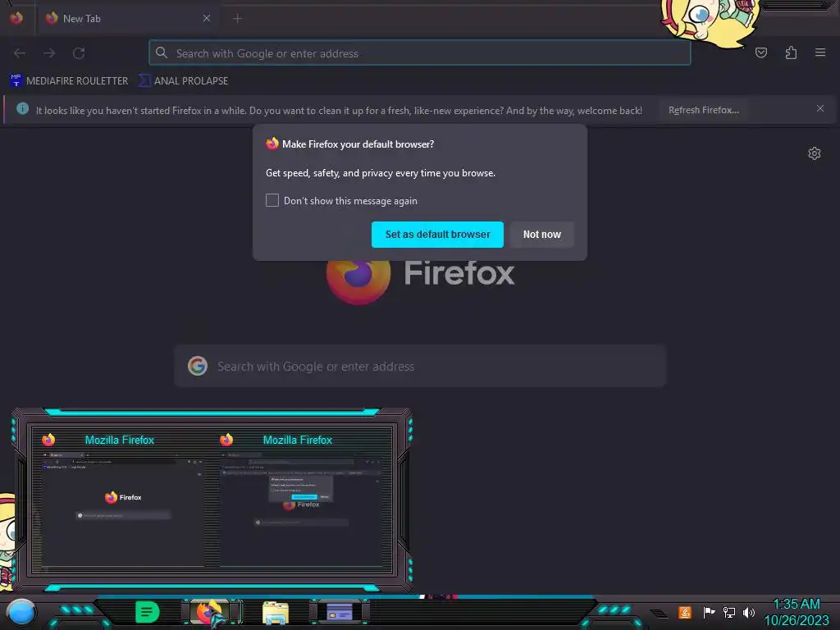Click the Firefox taskbar icon

click(211, 612)
